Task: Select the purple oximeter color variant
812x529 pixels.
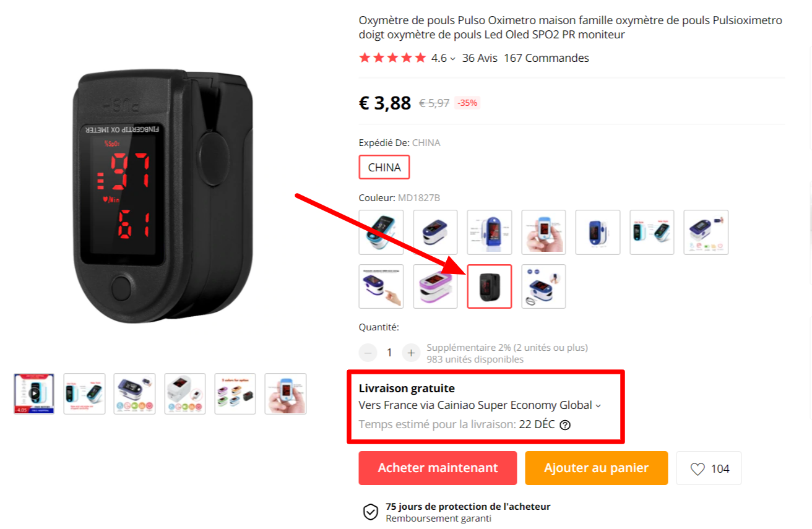Action: pyautogui.click(x=436, y=286)
